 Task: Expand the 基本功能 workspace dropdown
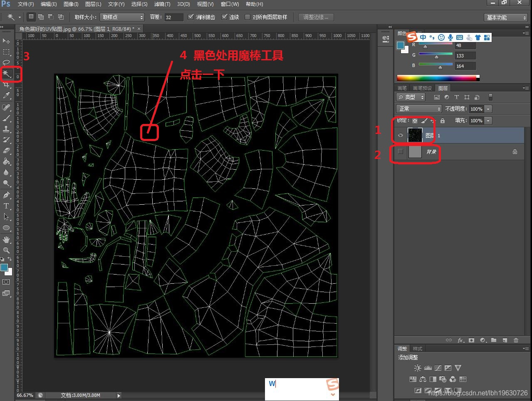click(x=506, y=17)
